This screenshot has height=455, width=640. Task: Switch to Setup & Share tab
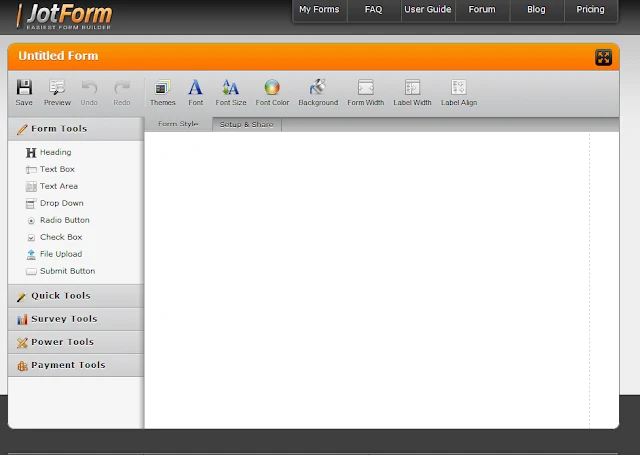(x=246, y=125)
